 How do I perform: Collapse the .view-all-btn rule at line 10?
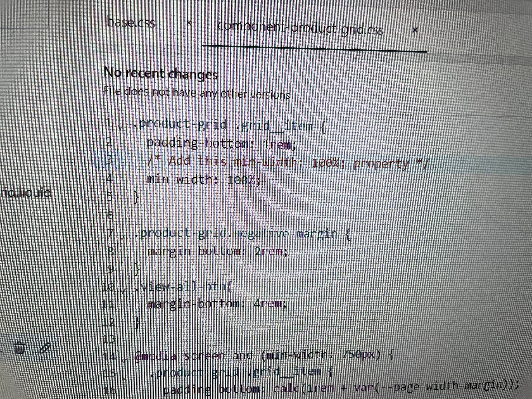123,291
